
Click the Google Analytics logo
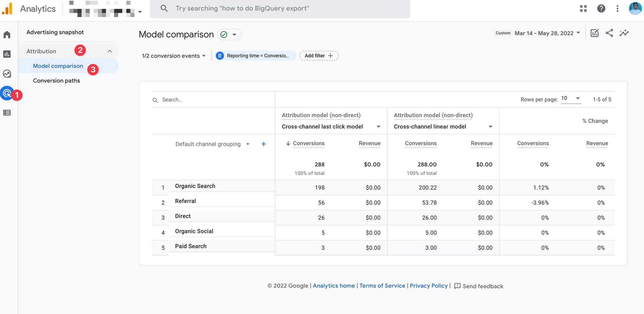pyautogui.click(x=7, y=9)
